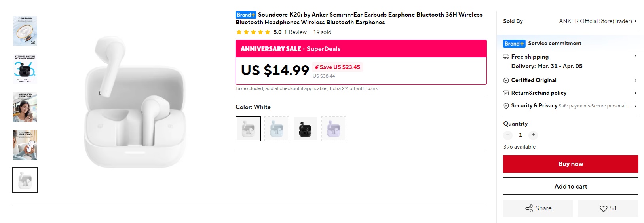Click the Certified Original badge icon
Screen dimensions: 644x223
506,80
